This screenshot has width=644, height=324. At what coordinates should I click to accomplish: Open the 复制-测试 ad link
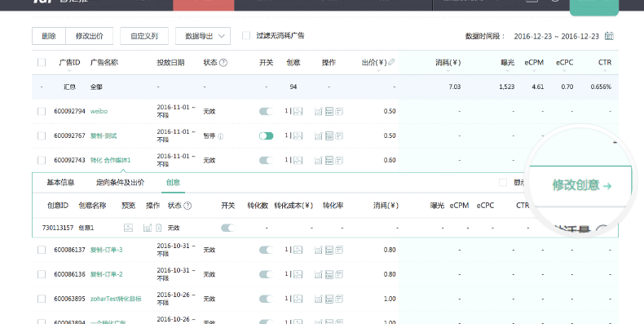[104, 135]
